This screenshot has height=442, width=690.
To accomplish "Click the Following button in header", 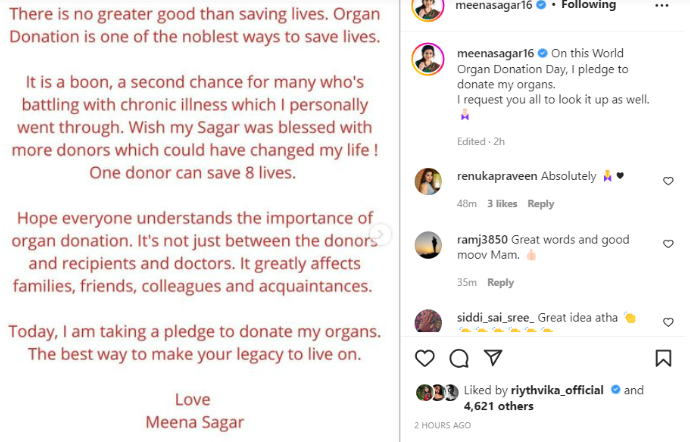I will tap(587, 5).
